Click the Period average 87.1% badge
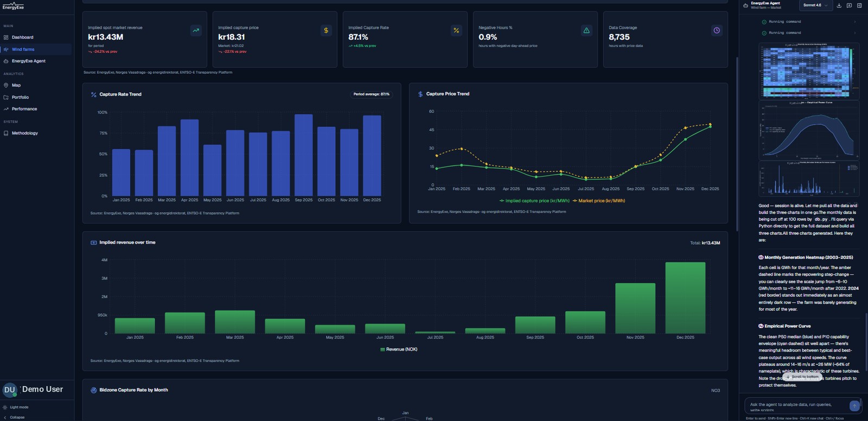 [x=372, y=94]
